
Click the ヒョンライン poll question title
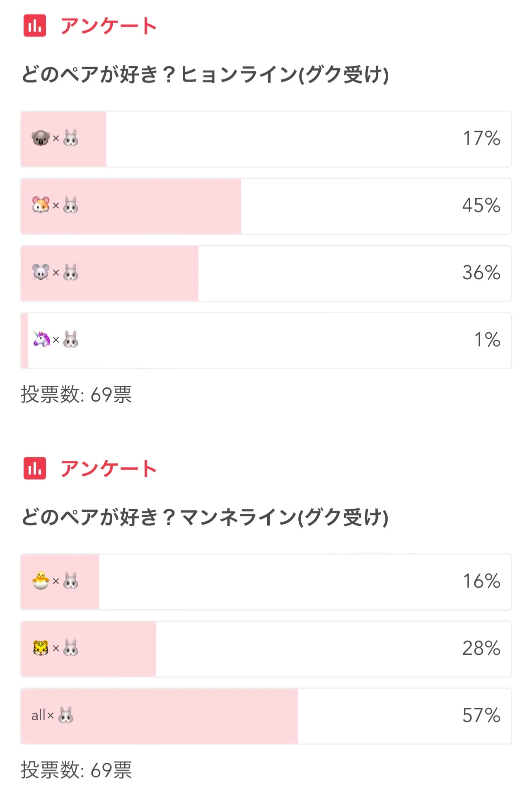tap(205, 75)
